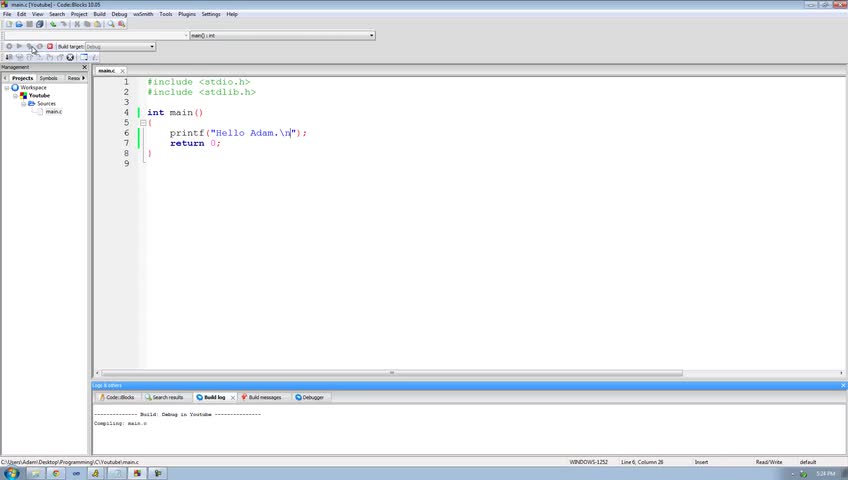
Task: Collapse the Youtube project node
Action: click(15, 96)
